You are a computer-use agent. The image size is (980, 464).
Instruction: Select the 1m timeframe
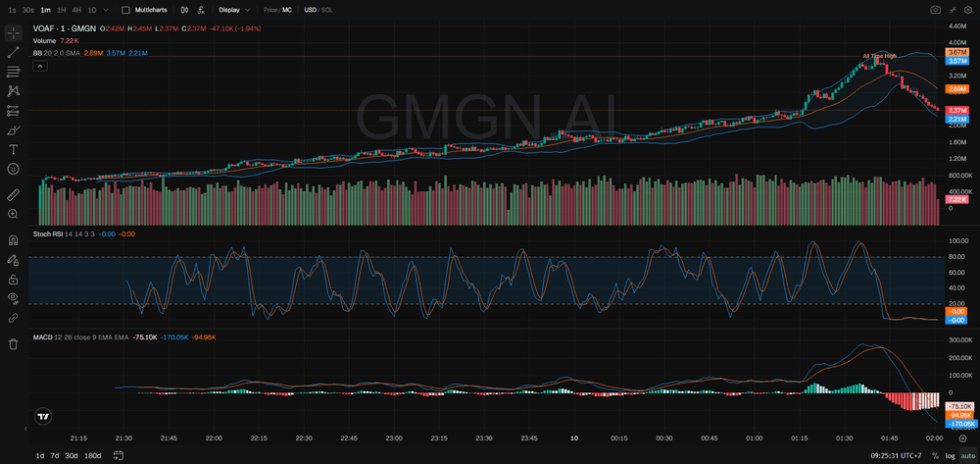click(x=45, y=10)
